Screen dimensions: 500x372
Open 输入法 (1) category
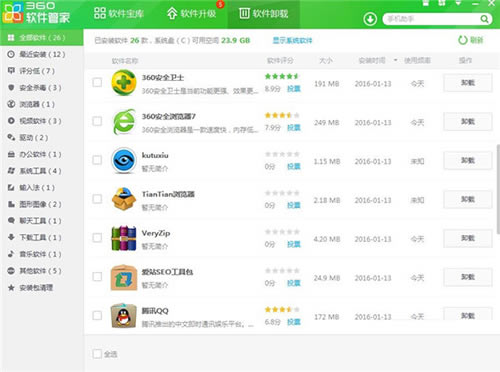pyautogui.click(x=42, y=188)
